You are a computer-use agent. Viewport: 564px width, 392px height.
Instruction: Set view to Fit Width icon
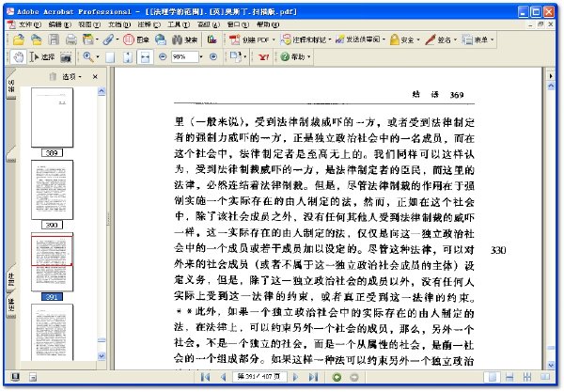coord(145,57)
